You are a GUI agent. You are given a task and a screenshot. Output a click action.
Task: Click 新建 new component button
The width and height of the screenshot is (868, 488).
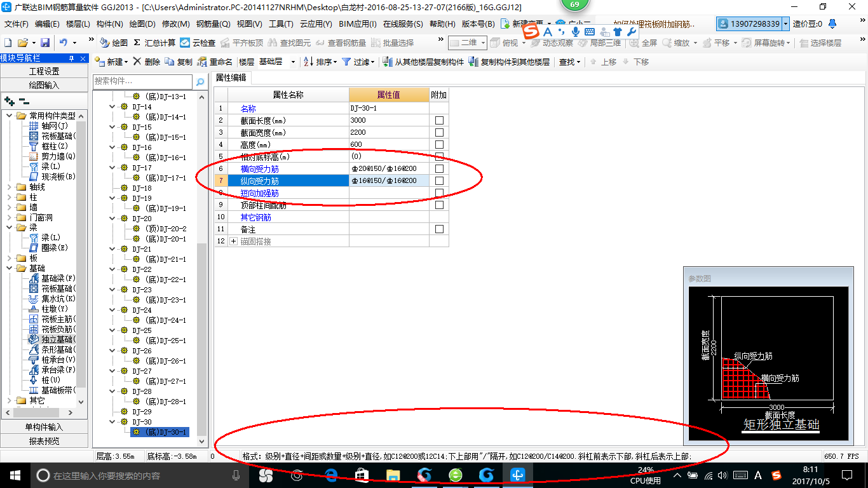pos(111,62)
